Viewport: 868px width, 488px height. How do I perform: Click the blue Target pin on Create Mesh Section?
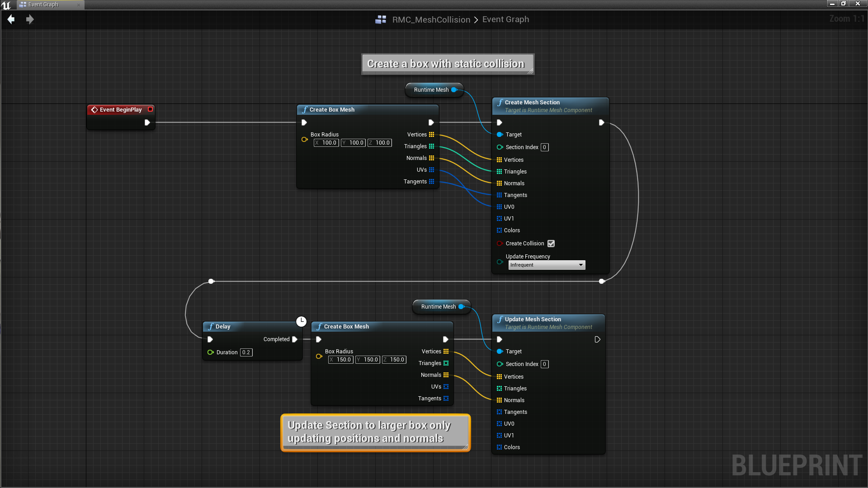[500, 135]
